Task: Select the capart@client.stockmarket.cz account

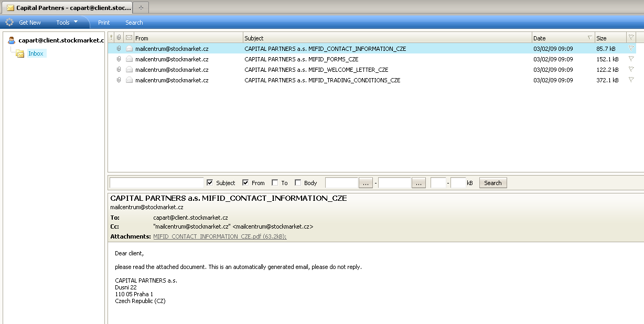Action: (61, 40)
